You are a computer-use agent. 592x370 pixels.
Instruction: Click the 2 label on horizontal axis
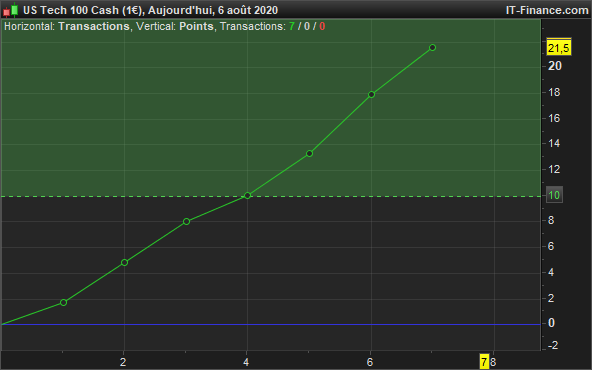pyautogui.click(x=123, y=362)
